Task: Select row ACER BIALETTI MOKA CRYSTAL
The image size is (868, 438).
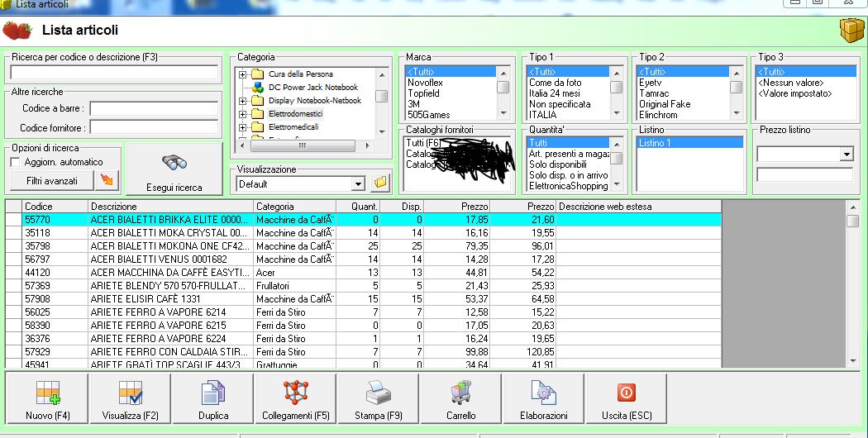Action: pos(363,232)
